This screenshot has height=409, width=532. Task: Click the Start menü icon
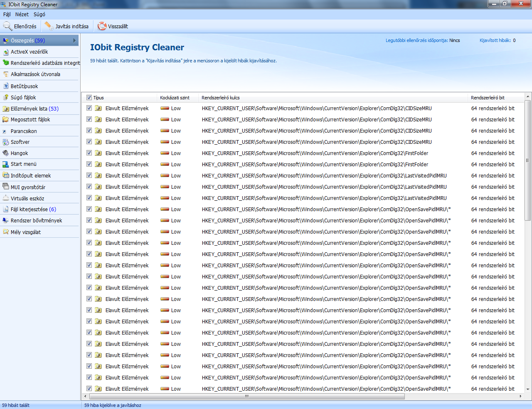coord(6,164)
